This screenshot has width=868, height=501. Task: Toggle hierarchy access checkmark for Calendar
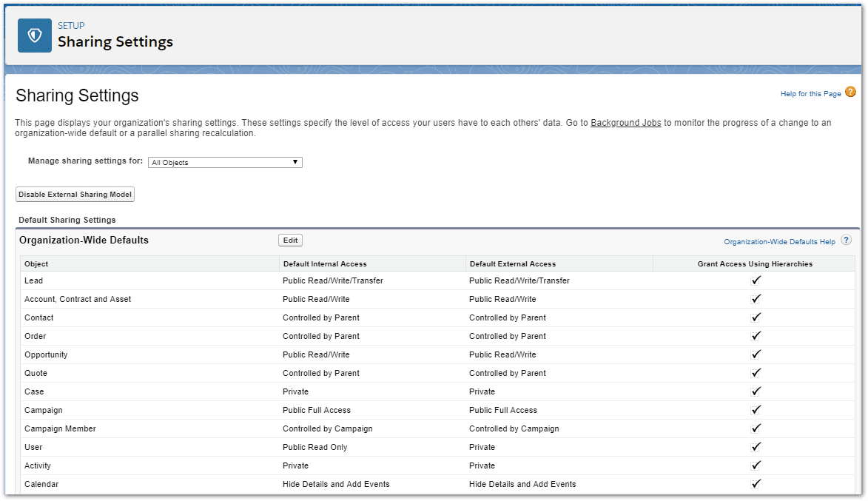tap(756, 484)
